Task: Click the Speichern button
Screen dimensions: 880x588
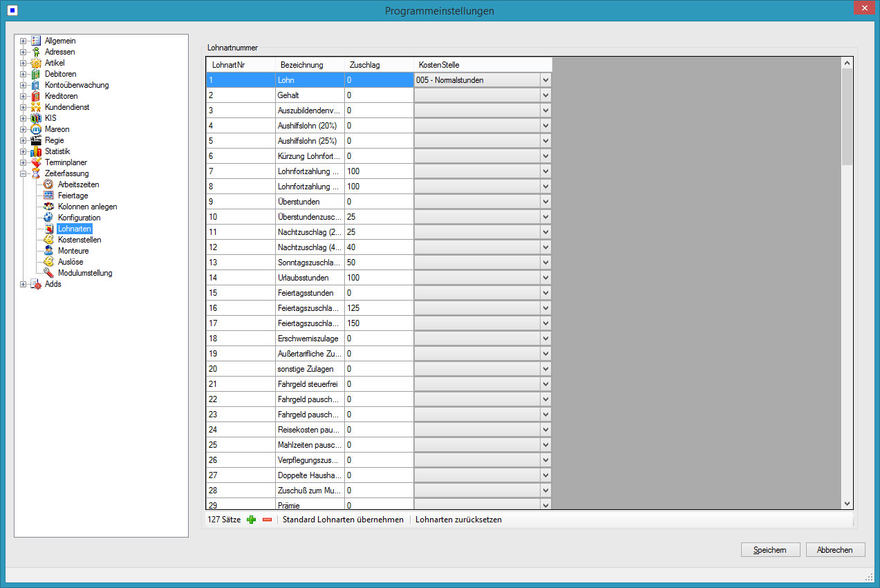Action: coord(770,550)
